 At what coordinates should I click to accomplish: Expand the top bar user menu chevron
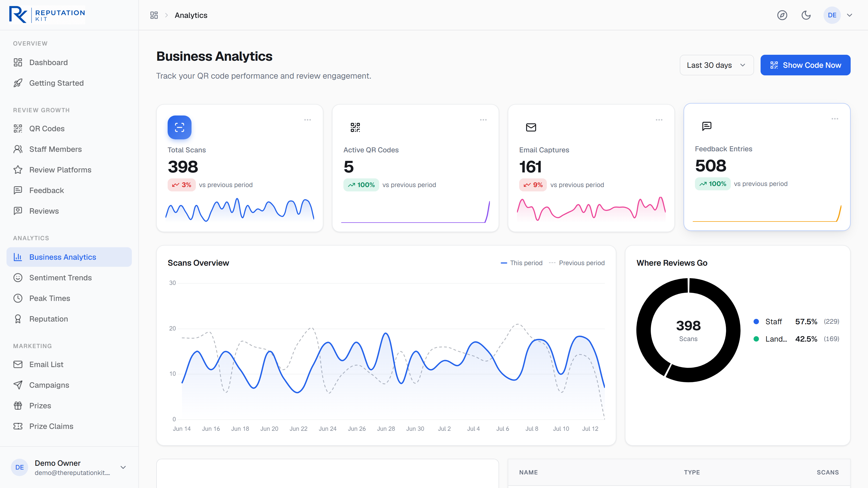[x=850, y=15]
